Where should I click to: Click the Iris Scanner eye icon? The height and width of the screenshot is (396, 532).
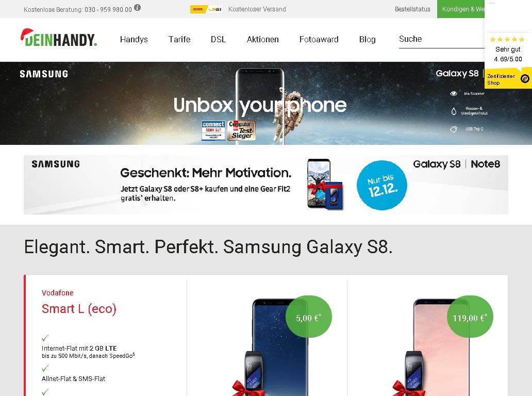tap(454, 94)
